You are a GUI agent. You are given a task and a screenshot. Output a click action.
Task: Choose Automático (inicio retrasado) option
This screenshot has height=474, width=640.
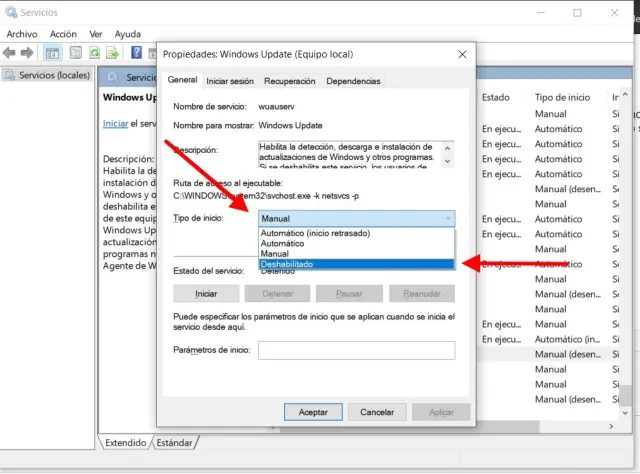(357, 233)
